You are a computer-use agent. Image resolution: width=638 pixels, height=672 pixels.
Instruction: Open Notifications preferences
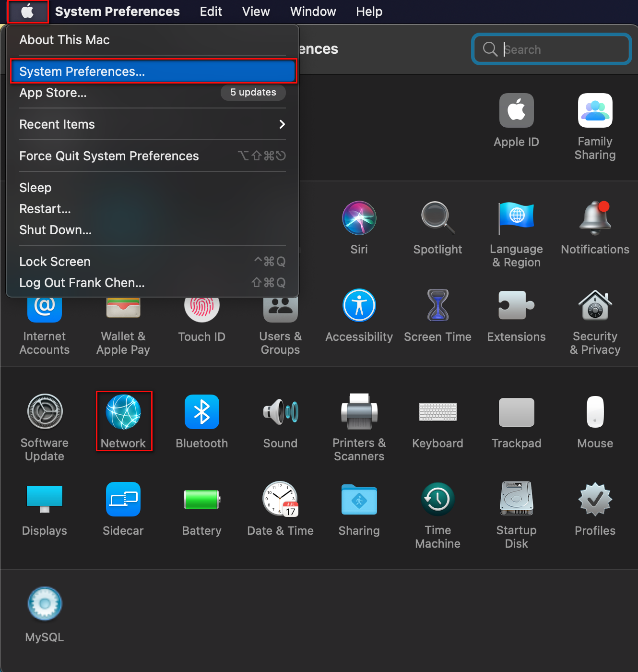(x=595, y=228)
